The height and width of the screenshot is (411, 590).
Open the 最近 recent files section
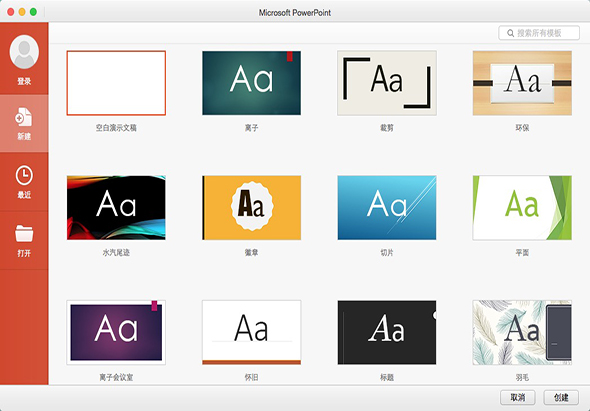point(24,182)
